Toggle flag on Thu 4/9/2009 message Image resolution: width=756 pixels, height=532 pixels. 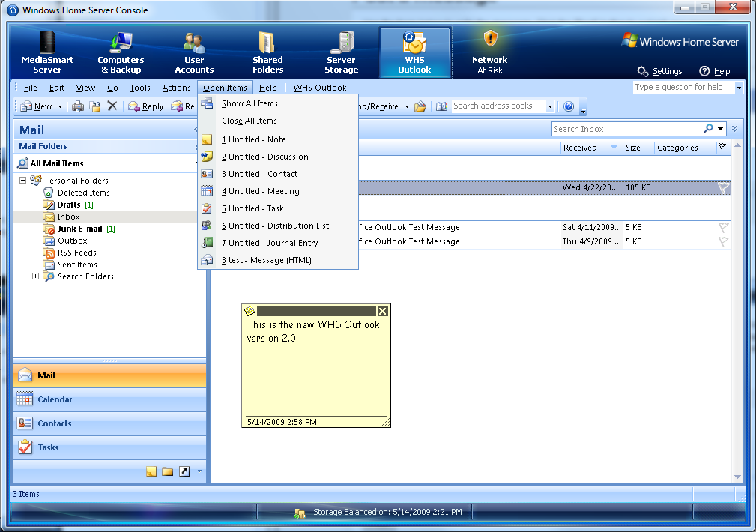pyautogui.click(x=723, y=241)
